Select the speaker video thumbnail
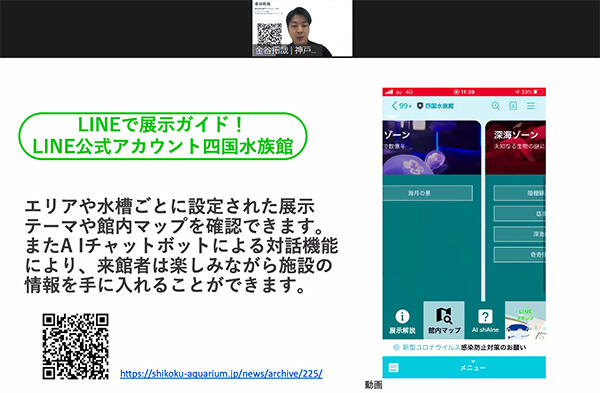Screen dimensions: 600x393 (302, 28)
